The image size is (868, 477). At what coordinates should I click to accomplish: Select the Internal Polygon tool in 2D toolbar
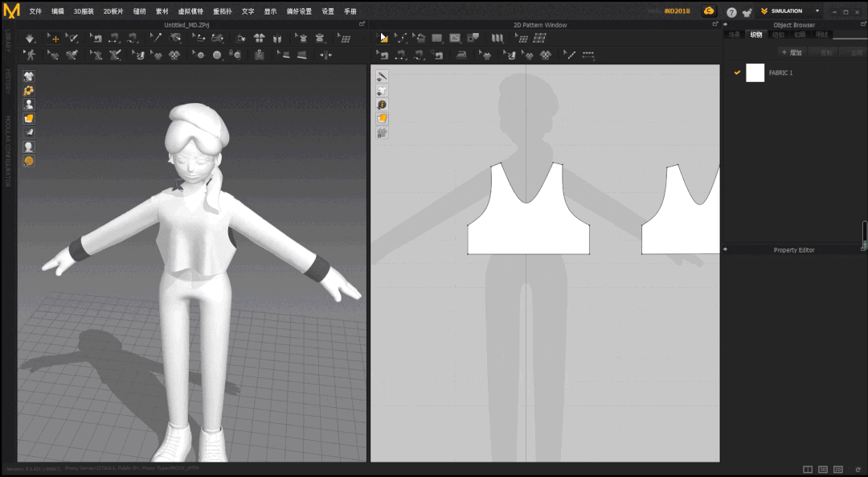pos(455,39)
